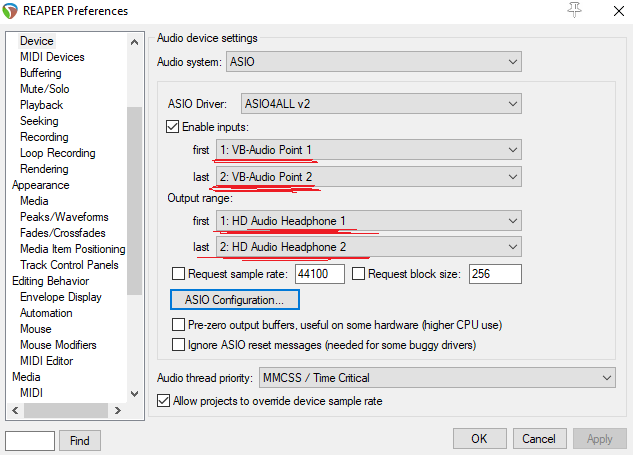The image size is (633, 455).
Task: Check Ignore ASIO reset messages option
Action: (x=178, y=345)
